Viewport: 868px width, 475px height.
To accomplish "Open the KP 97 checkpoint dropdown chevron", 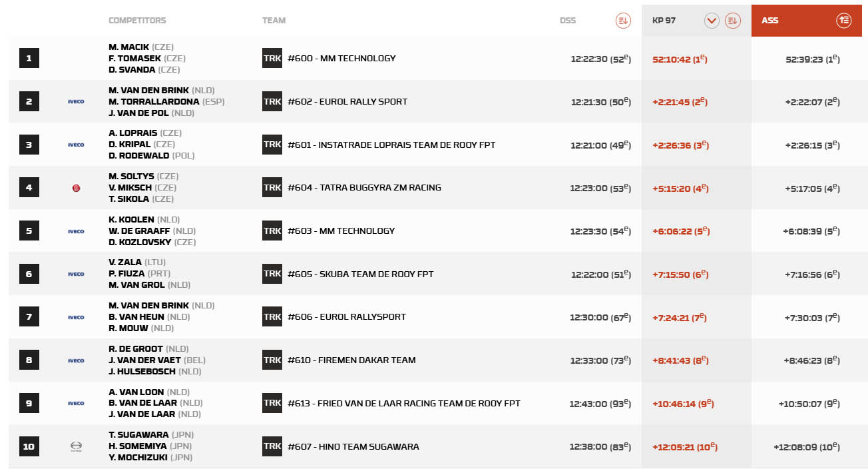I will click(712, 21).
